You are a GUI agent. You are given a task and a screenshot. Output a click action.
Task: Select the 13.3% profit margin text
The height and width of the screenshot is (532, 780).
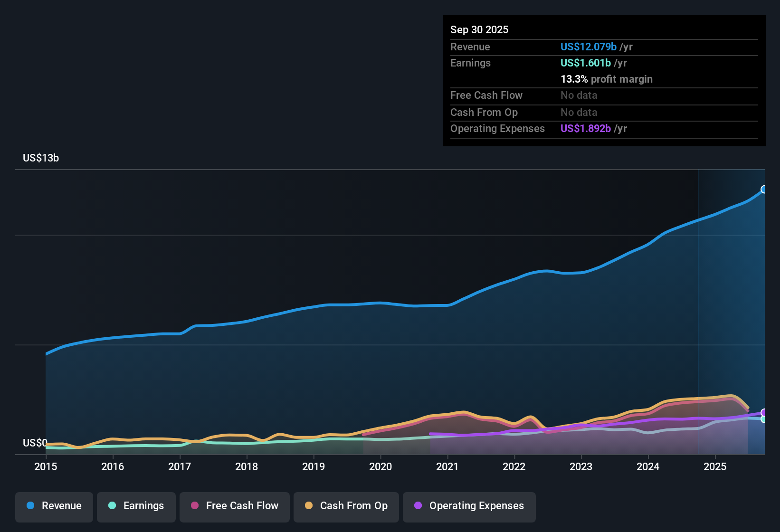[x=607, y=79]
